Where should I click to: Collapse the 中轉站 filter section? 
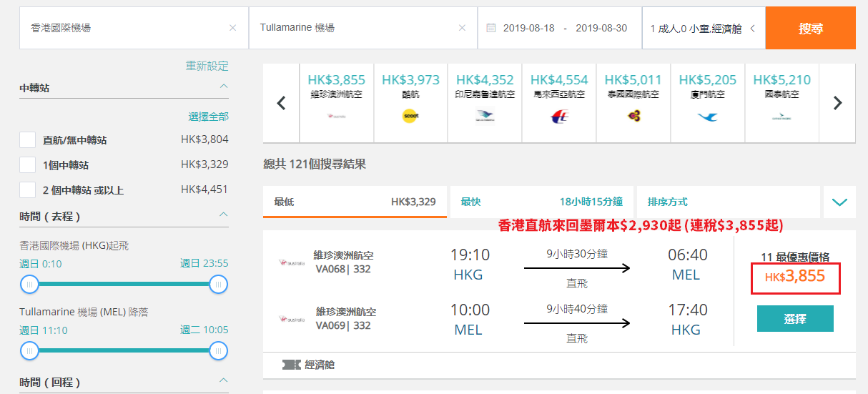tap(224, 87)
